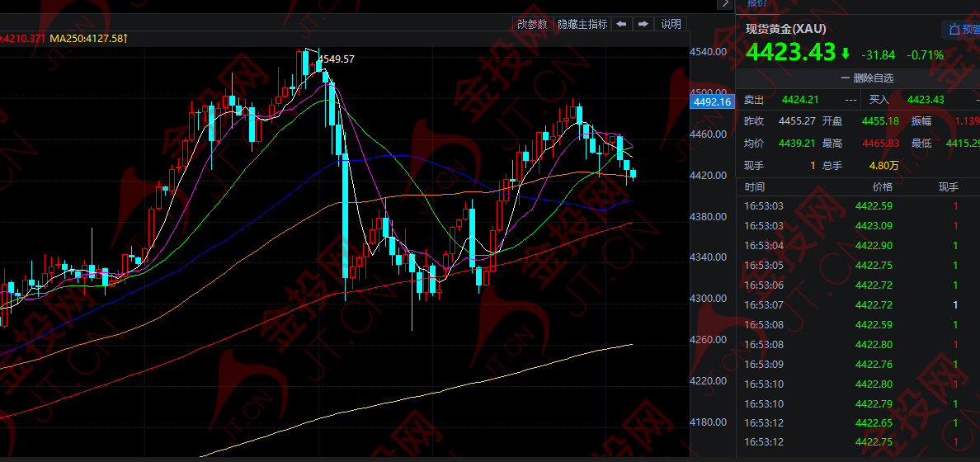Image resolution: width=980 pixels, height=462 pixels.
Task: Click the blue 4492.16 price axis marker
Action: (712, 102)
